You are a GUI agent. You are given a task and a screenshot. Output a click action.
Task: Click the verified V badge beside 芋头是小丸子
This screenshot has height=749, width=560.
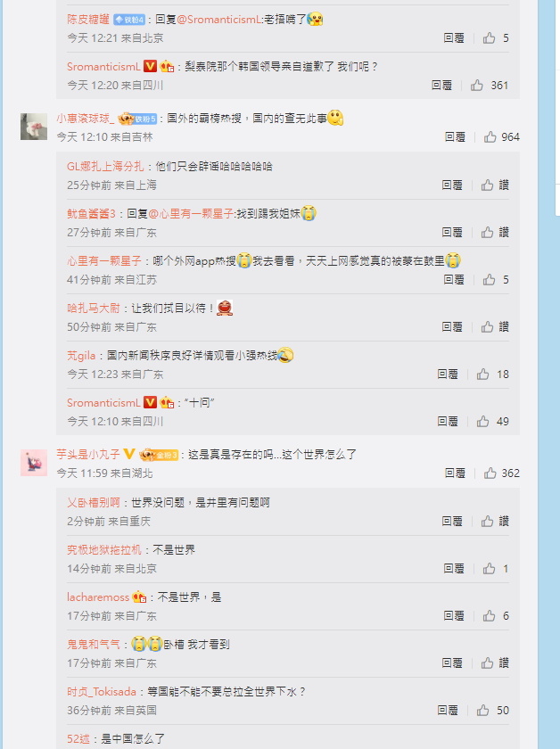(129, 454)
